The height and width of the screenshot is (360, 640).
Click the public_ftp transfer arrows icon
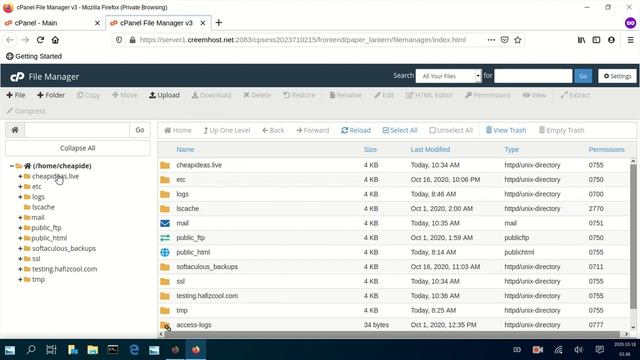point(165,238)
